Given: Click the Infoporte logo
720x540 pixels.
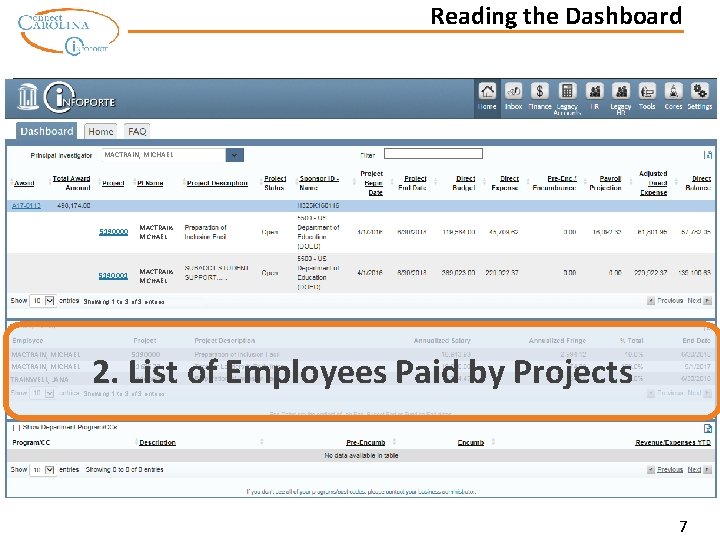Looking at the screenshot, I should coord(79,97).
